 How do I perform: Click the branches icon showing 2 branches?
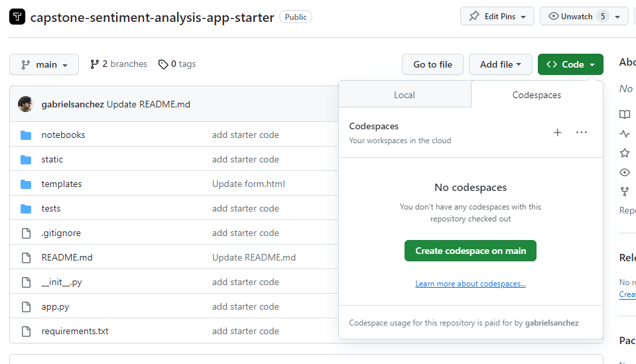tap(95, 64)
